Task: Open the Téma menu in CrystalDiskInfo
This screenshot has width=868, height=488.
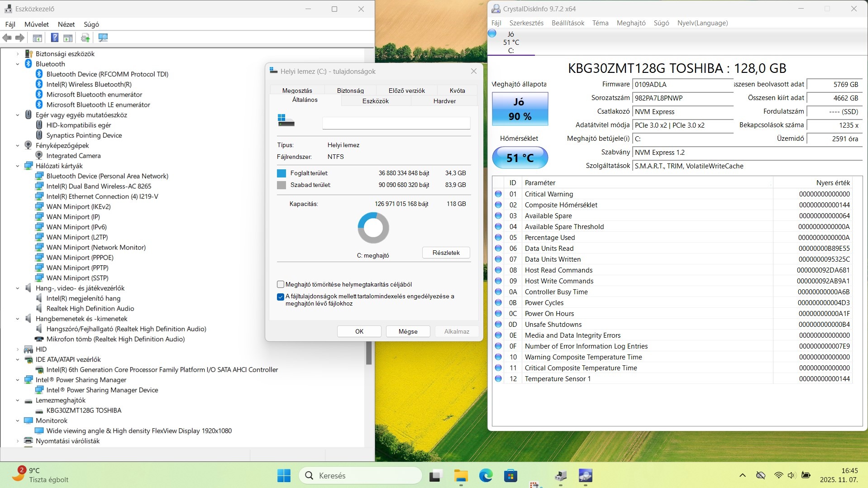Action: [x=600, y=23]
